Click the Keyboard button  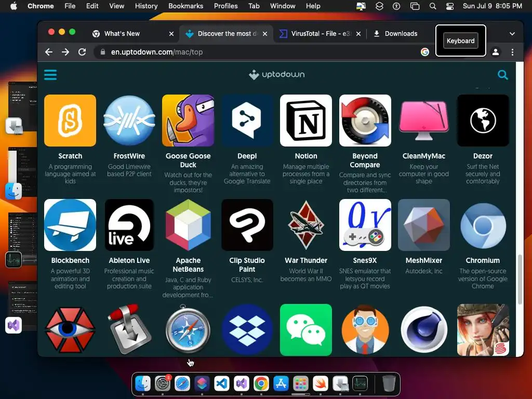(460, 41)
